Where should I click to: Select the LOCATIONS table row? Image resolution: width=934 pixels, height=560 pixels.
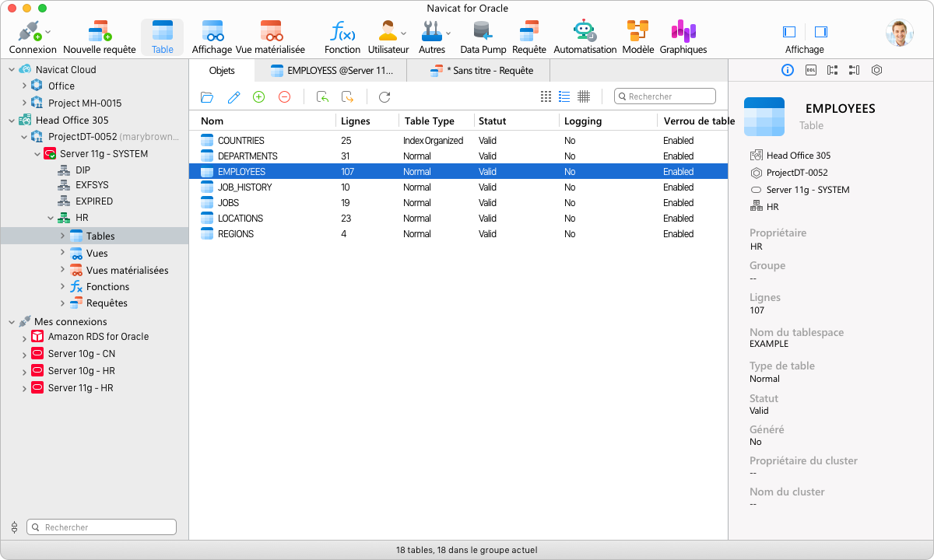(x=458, y=219)
